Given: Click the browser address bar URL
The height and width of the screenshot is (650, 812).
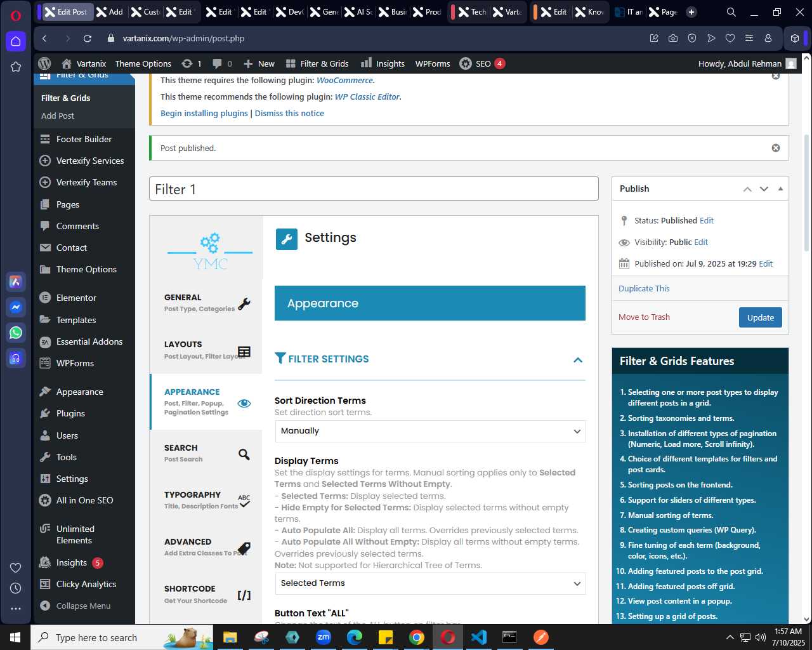Looking at the screenshot, I should tap(184, 38).
